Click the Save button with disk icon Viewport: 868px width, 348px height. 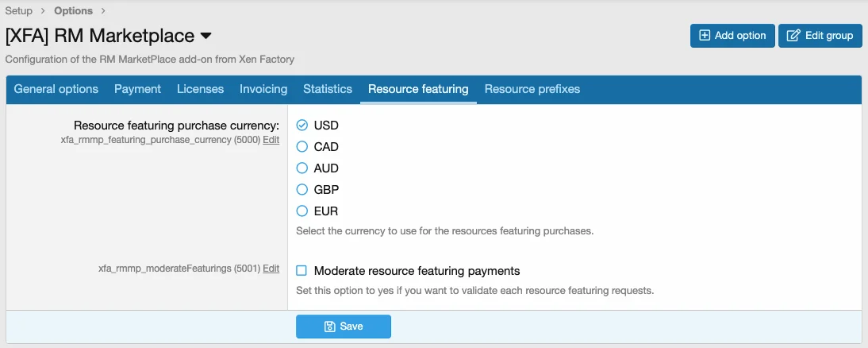(343, 327)
